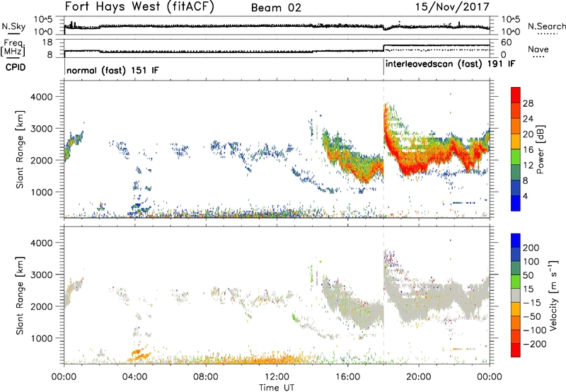Click the Nave axis '60' tick label
Screen dimensions: 566x392
tap(507, 42)
